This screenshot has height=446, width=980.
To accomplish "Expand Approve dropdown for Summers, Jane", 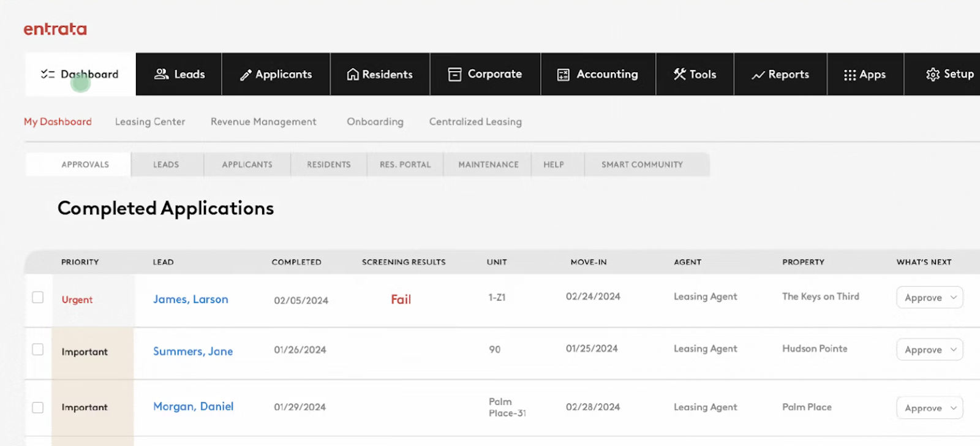I will tap(930, 350).
